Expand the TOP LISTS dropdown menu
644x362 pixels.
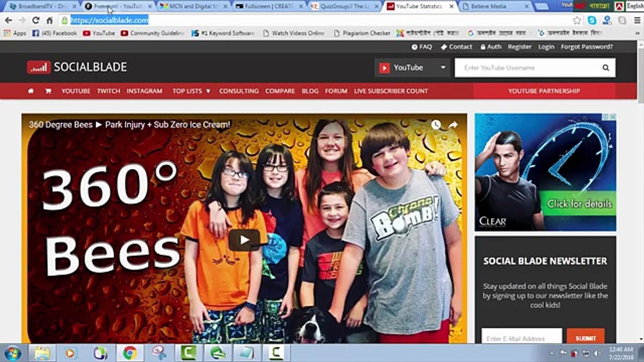pos(192,91)
